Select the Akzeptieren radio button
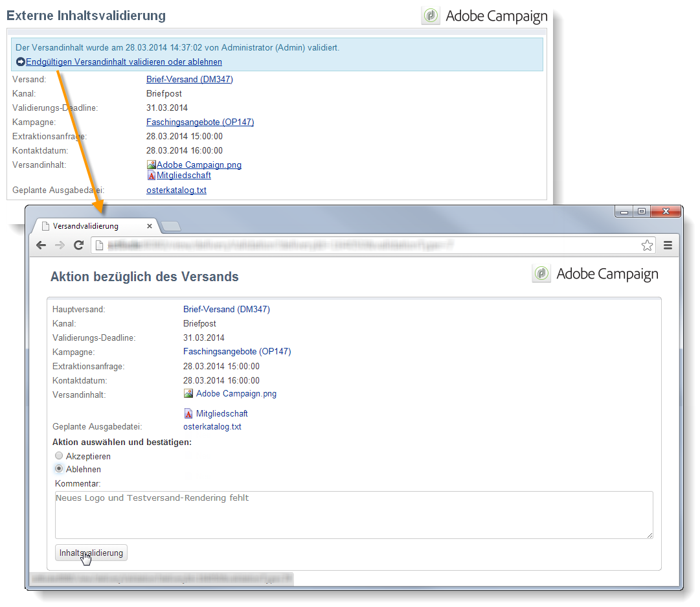 tap(59, 455)
